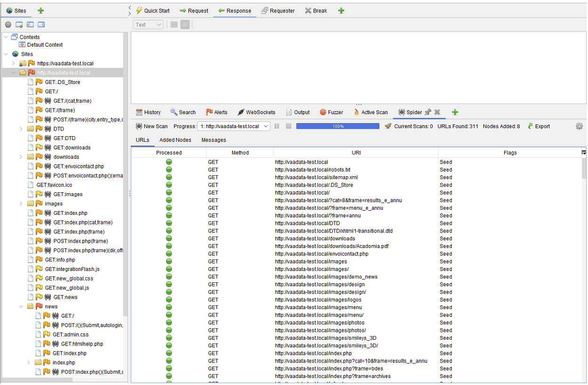The height and width of the screenshot is (385, 588).
Task: Switch to the Request tab
Action: pyautogui.click(x=194, y=10)
